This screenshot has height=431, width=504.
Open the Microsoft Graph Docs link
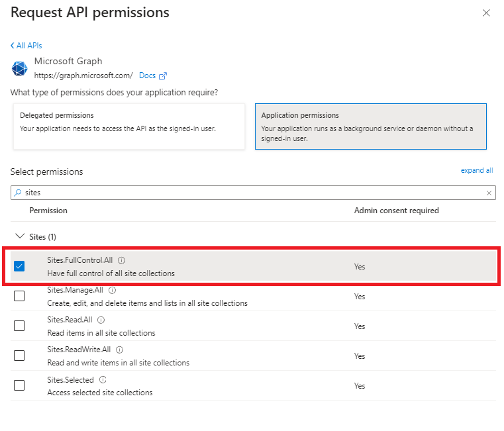click(x=152, y=75)
